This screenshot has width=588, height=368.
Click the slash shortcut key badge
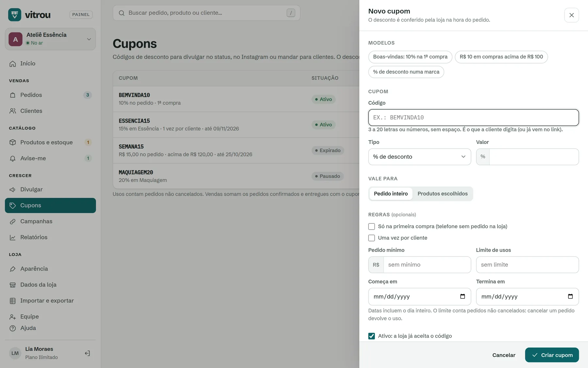[x=291, y=13]
